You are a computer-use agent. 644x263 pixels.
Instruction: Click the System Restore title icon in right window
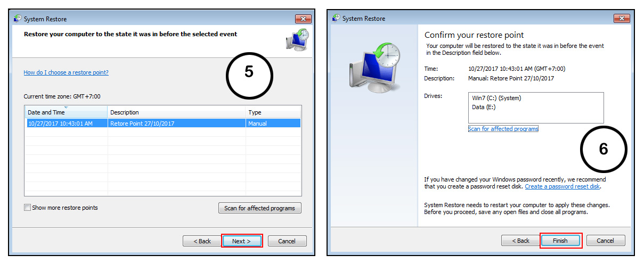tap(336, 18)
